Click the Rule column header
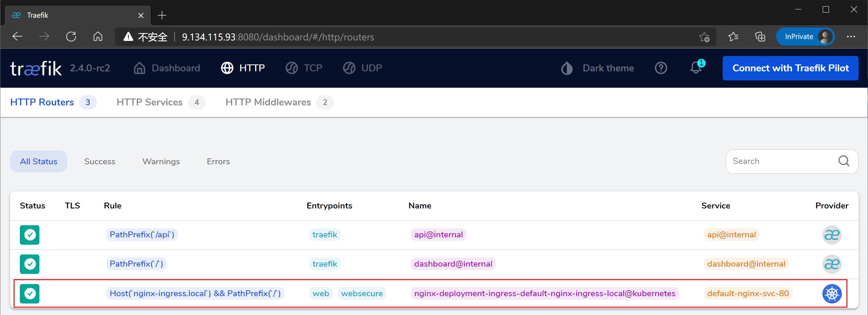This screenshot has width=868, height=315. point(113,206)
